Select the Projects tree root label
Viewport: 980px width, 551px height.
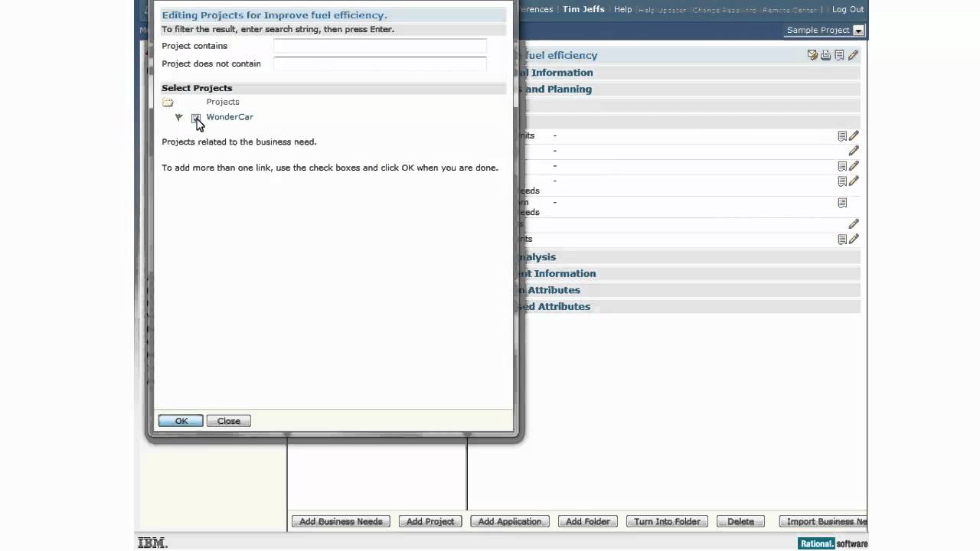(223, 102)
